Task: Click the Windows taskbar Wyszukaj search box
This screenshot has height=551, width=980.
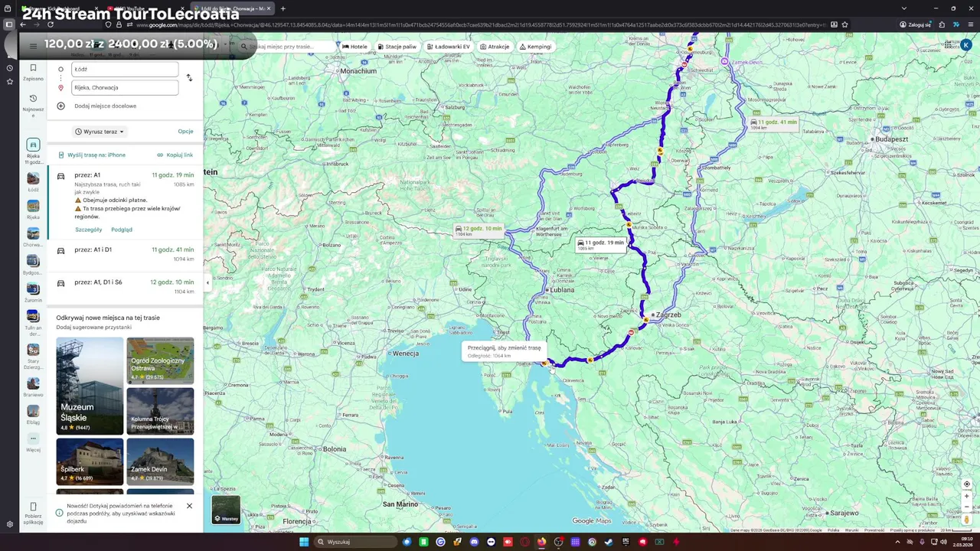Action: pos(354,542)
